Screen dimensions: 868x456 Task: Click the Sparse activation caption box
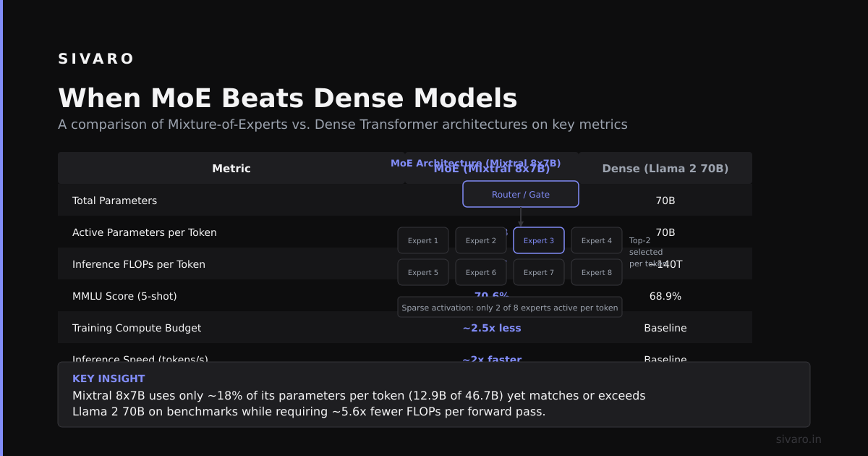click(x=510, y=307)
